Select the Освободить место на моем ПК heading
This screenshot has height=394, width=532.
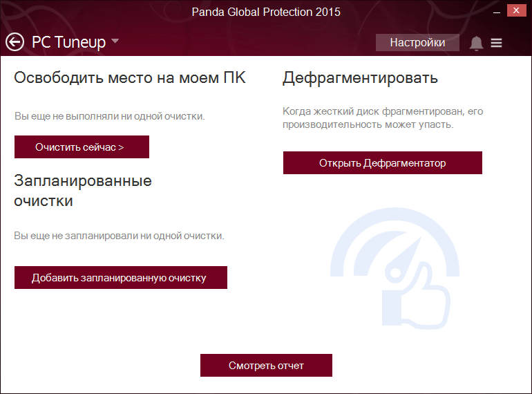click(130, 78)
